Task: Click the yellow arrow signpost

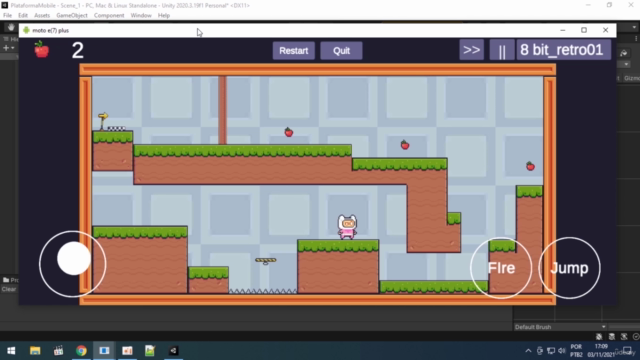Action: (103, 121)
